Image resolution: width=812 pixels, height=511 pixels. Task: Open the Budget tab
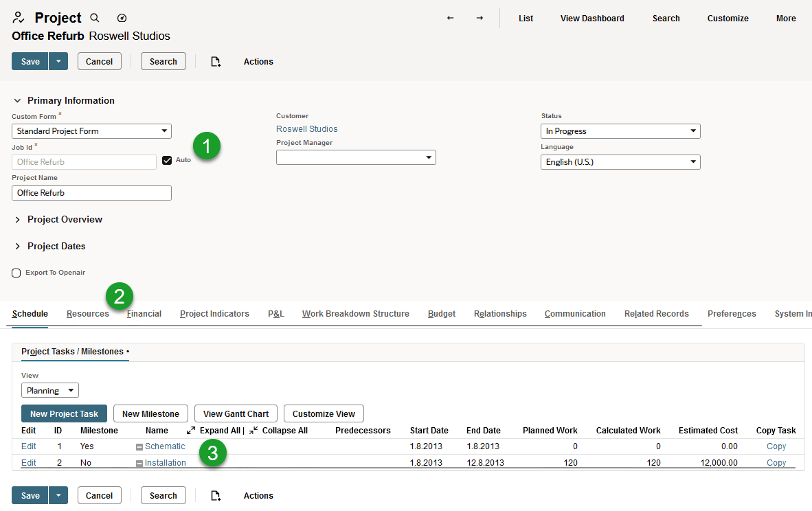tap(442, 314)
